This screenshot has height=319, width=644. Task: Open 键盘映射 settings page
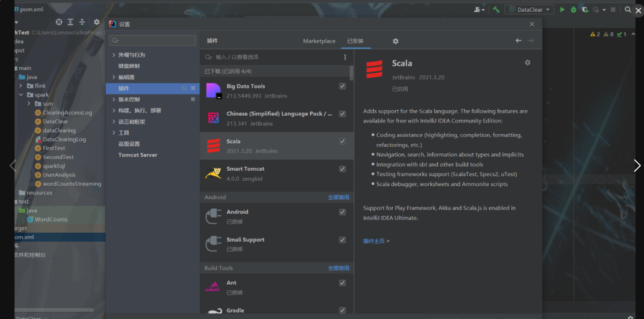pyautogui.click(x=129, y=66)
